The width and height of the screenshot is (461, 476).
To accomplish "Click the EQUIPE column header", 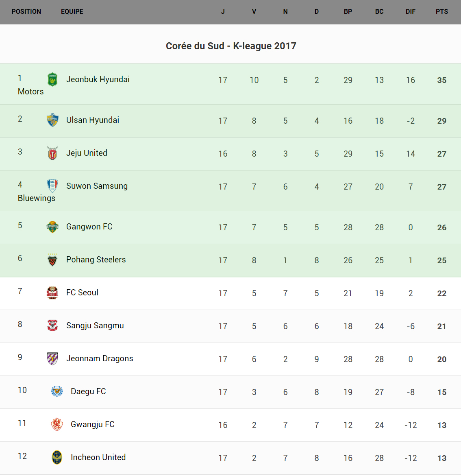I will coord(72,12).
